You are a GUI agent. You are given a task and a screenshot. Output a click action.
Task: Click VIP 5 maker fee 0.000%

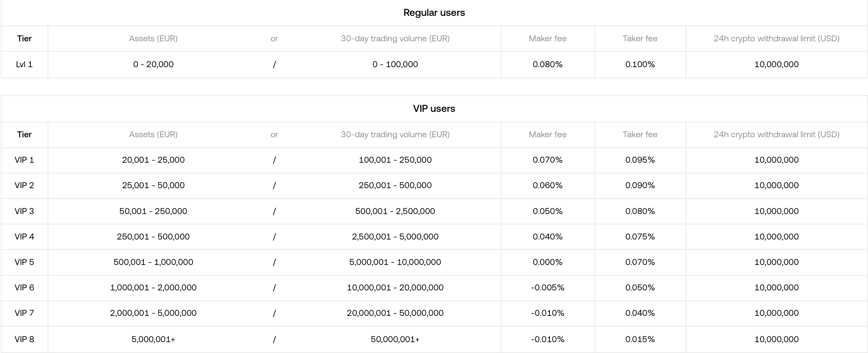pos(547,262)
